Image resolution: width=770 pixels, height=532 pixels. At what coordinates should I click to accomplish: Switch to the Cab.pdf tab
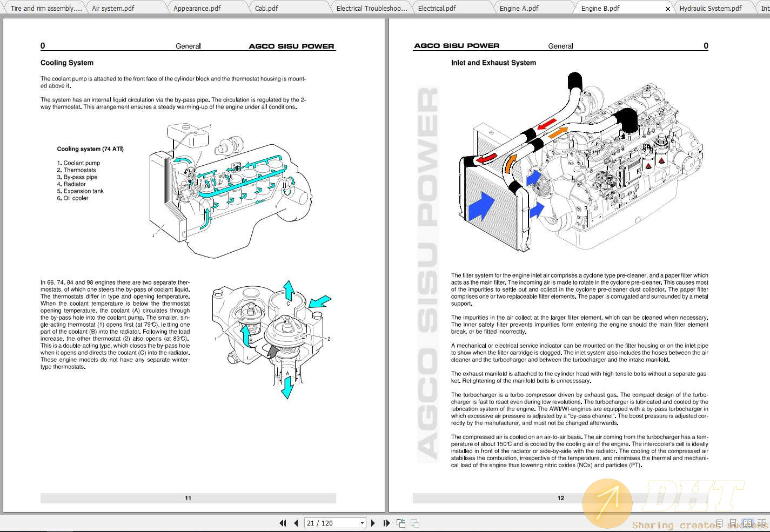(x=266, y=8)
